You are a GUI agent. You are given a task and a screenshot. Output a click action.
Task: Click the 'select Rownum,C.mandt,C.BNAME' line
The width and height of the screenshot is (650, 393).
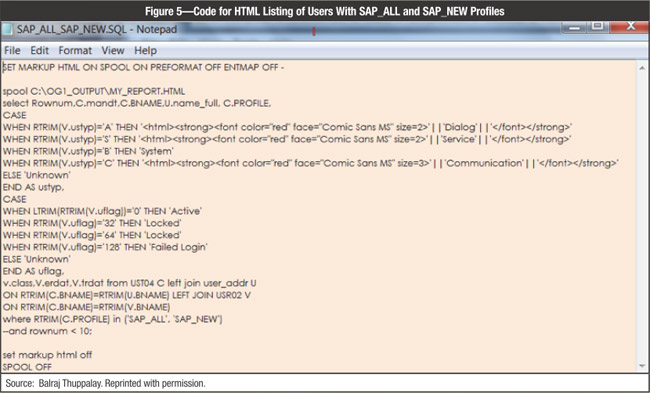coord(137,103)
